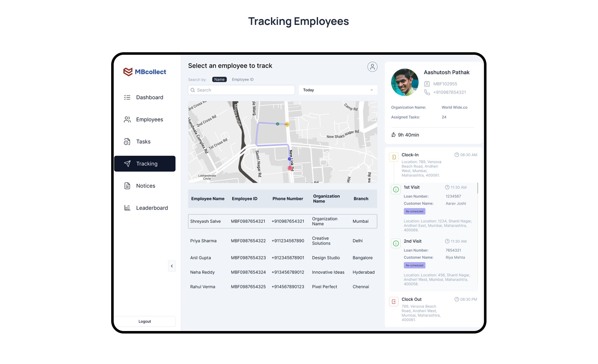The image size is (598, 364).
Task: Open the Today date dropdown
Action: tap(338, 90)
